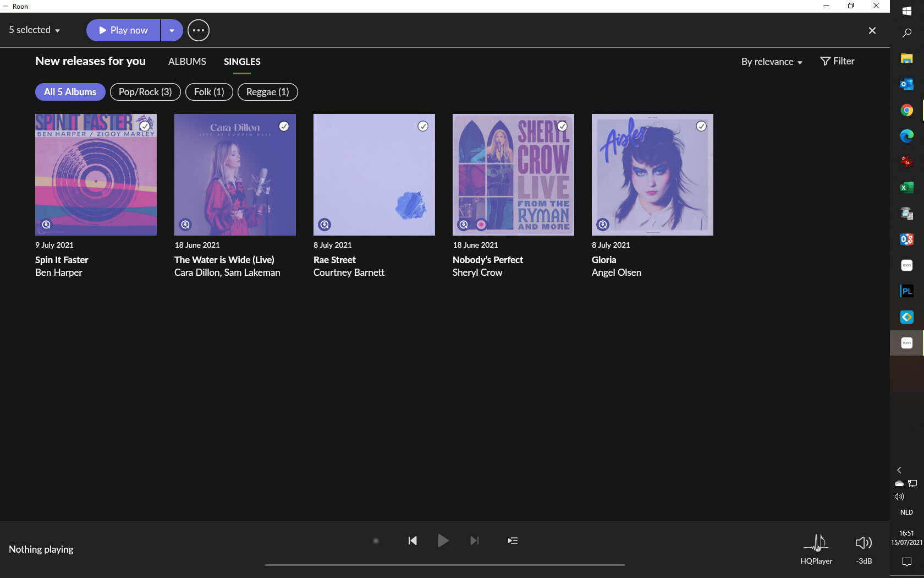The image size is (924, 578).
Task: Open the play queue icon
Action: click(x=513, y=541)
